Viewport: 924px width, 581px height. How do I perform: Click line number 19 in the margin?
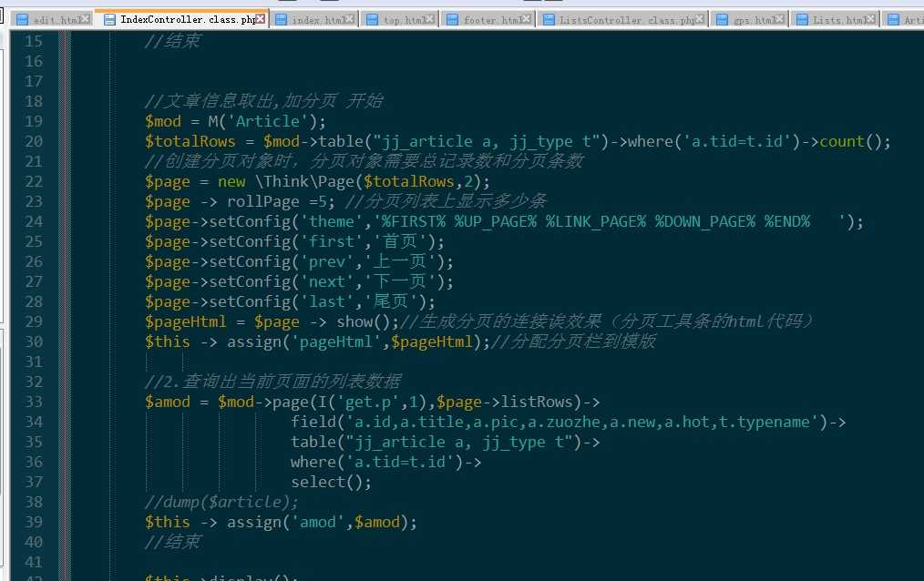tap(34, 121)
